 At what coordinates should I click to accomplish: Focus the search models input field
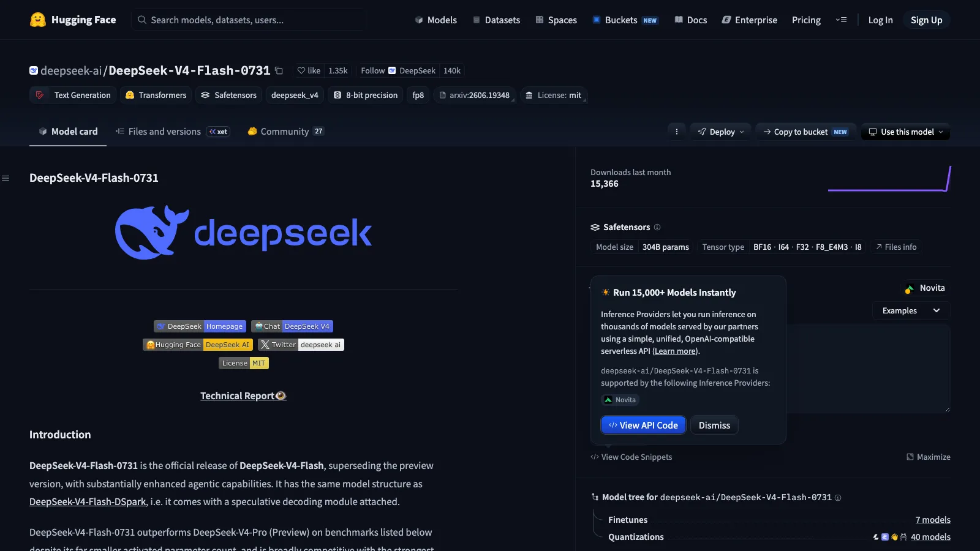pos(249,20)
